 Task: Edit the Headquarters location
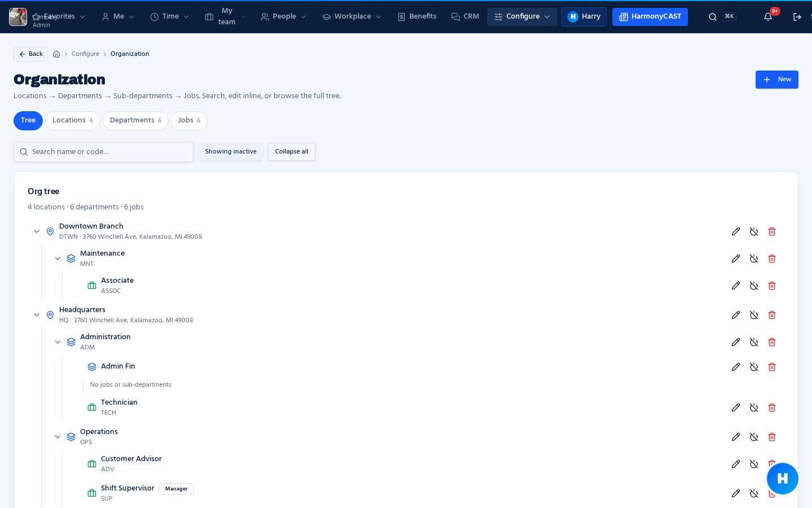(x=736, y=315)
